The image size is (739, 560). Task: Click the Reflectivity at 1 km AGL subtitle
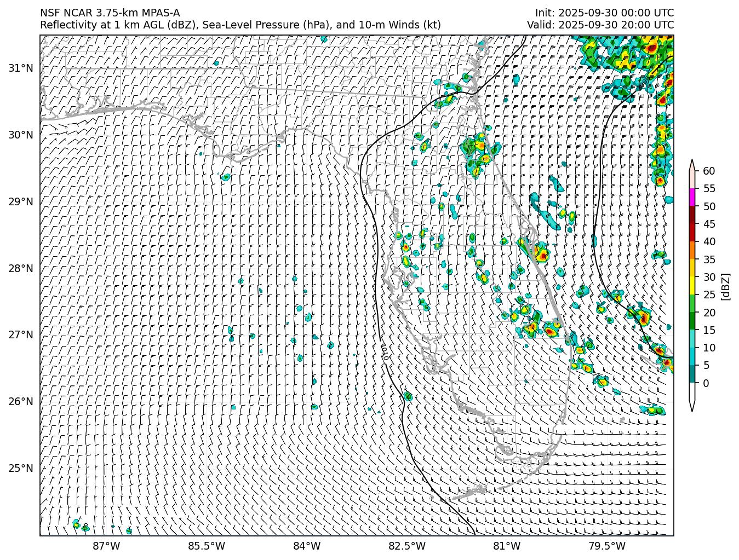240,25
